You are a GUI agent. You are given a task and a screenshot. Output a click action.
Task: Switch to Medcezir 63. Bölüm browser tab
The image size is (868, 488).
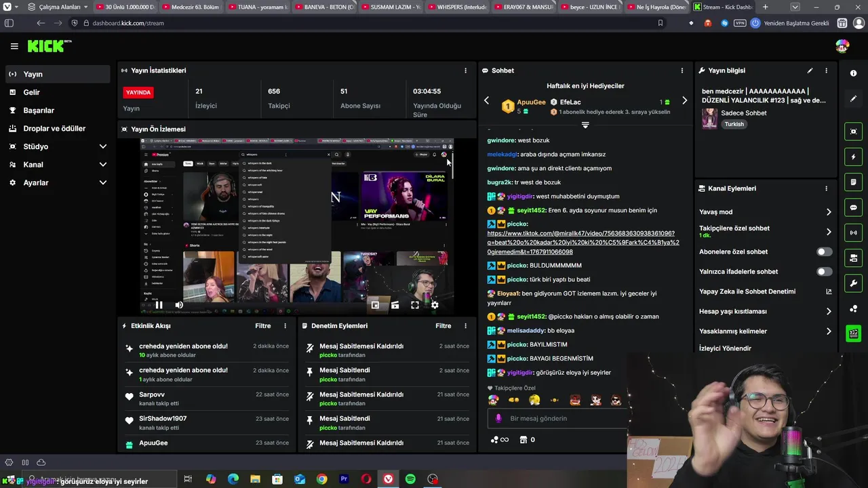190,7
